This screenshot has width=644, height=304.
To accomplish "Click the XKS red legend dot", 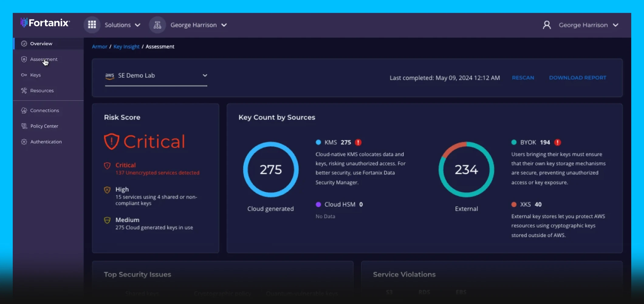I will (514, 204).
